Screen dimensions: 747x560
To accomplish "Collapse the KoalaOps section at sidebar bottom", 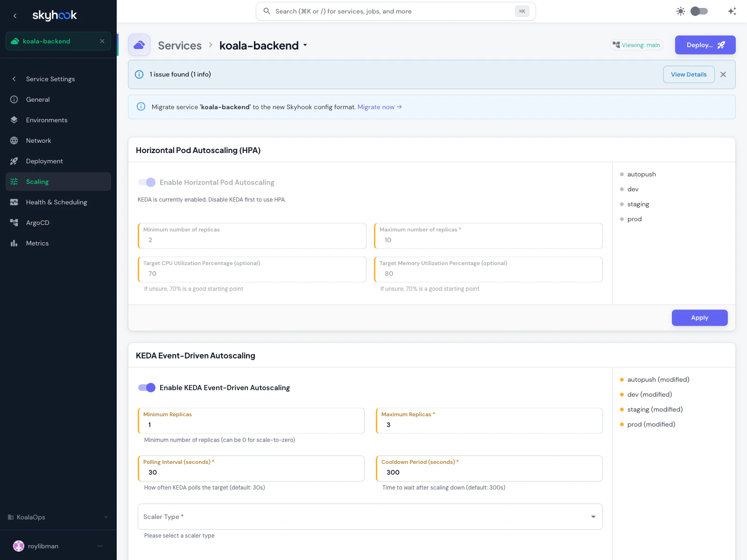I will (106, 517).
